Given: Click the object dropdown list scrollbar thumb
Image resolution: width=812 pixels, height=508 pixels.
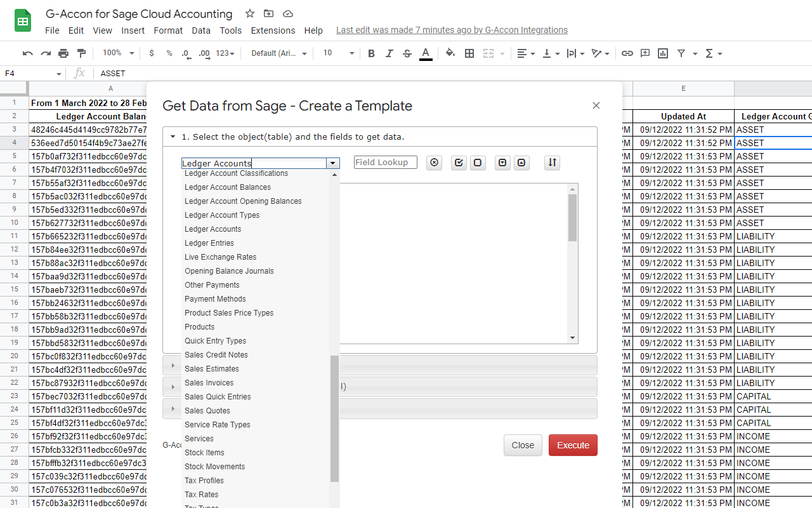Looking at the screenshot, I should coord(335,418).
